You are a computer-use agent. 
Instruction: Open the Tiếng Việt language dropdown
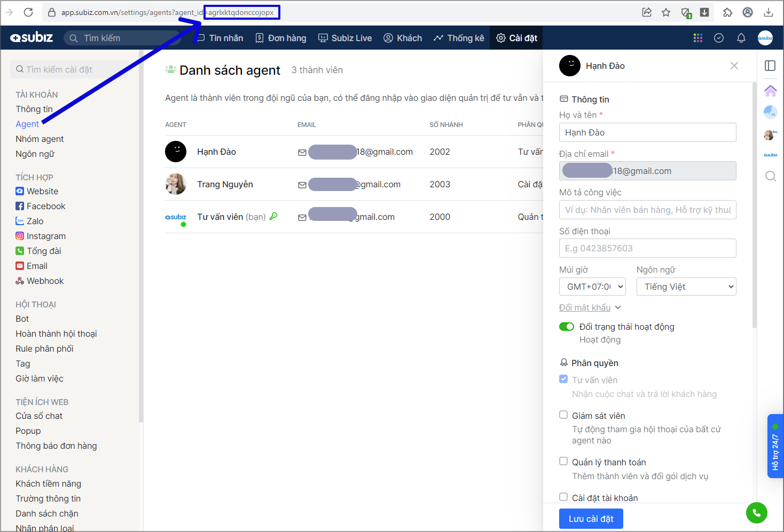686,287
